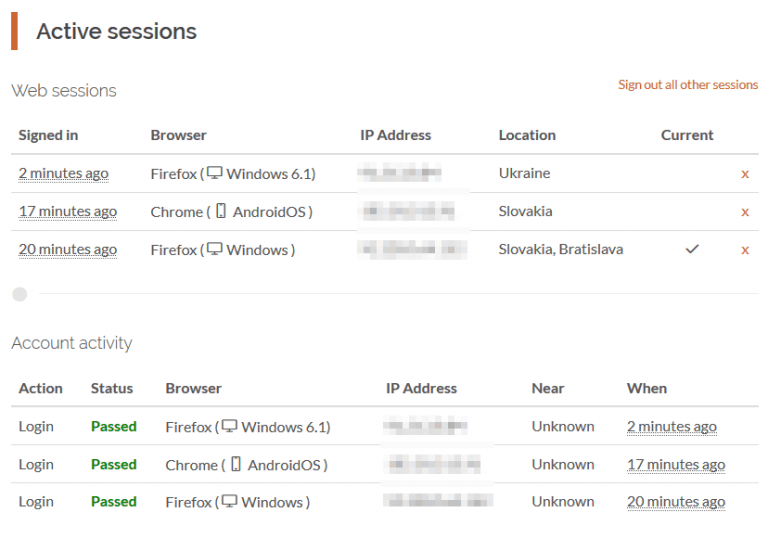The height and width of the screenshot is (538, 768).
Task: Remove the Slovakia Chrome AndroidOS session
Action: point(744,212)
